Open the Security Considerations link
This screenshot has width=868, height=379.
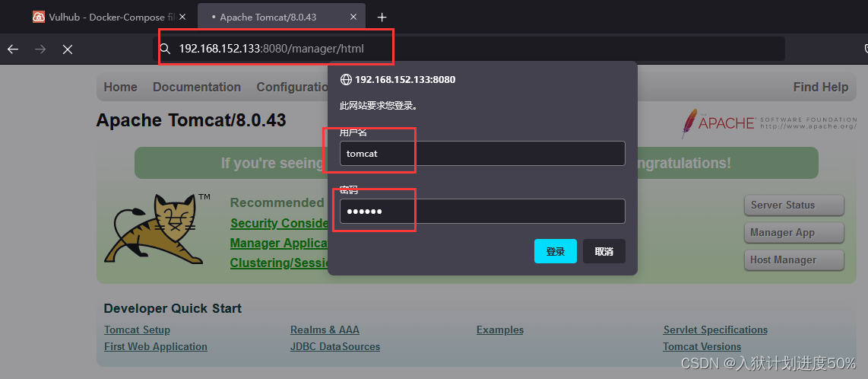279,223
